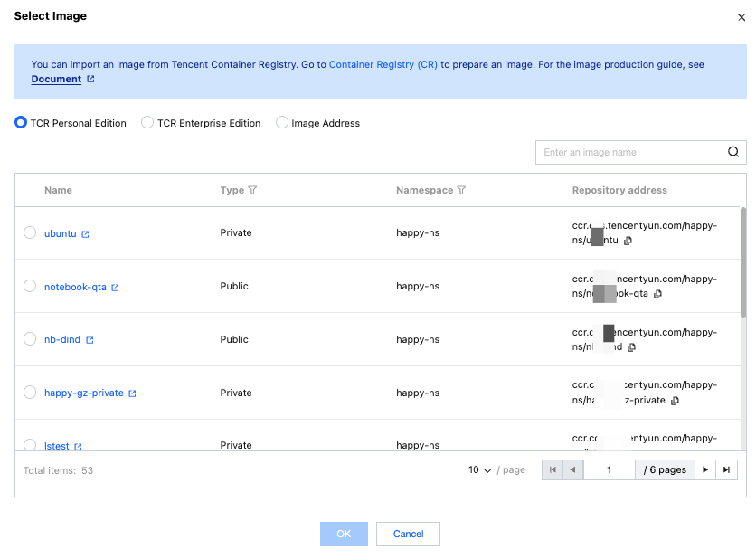Open nb-dind external link icon
The image size is (756, 559).
[x=90, y=340]
